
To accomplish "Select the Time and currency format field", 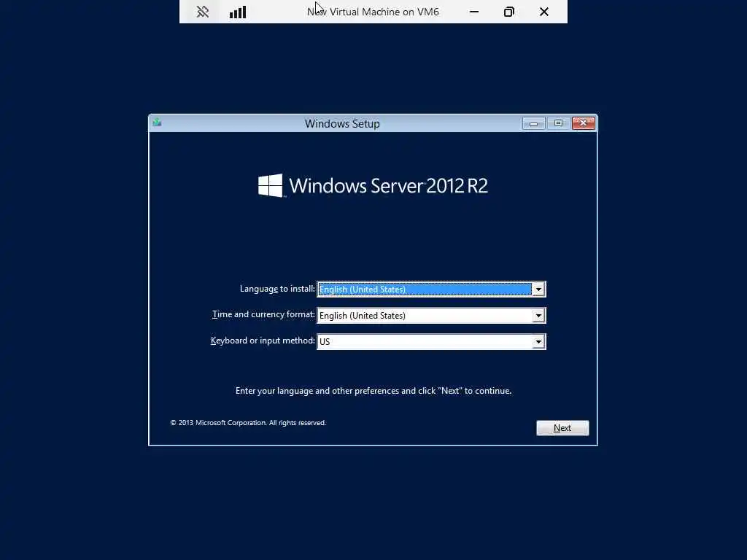I will point(431,315).
